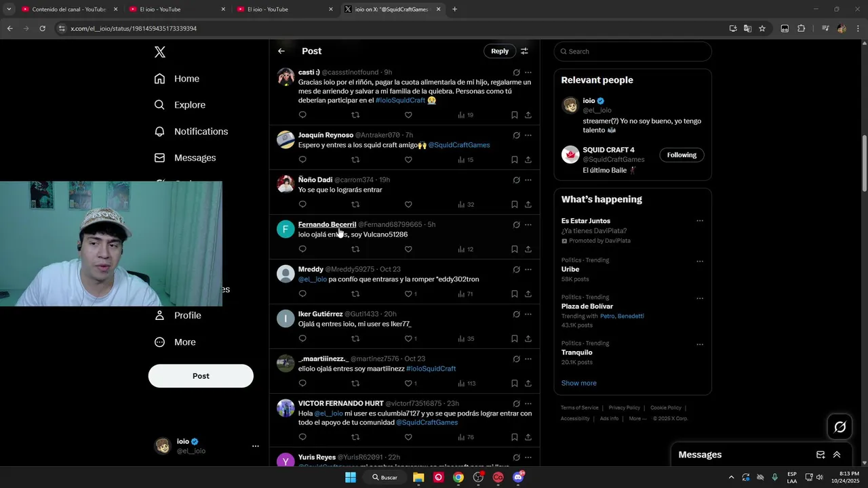Image resolution: width=868 pixels, height=488 pixels.
Task: Open Buscar search in the taskbar
Action: 384,477
